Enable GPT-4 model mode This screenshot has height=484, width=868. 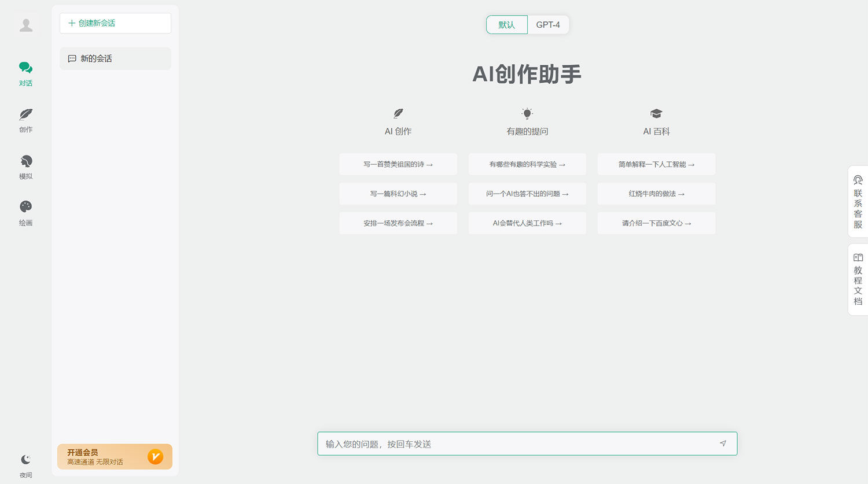tap(547, 25)
